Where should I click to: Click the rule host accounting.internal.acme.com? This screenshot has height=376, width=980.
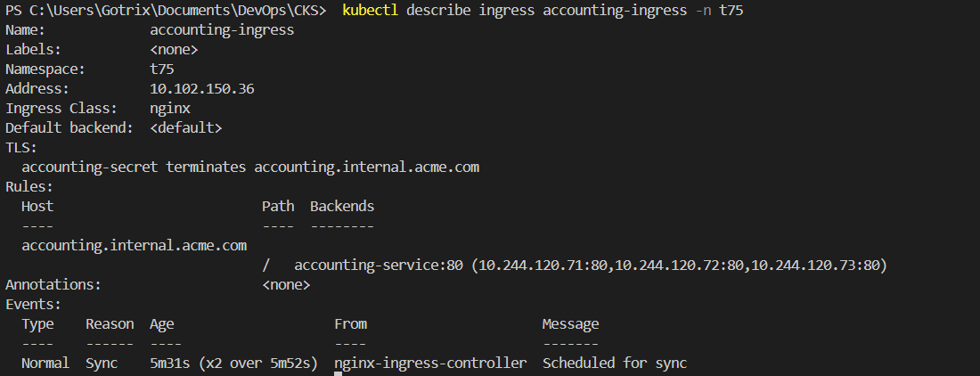[134, 246]
